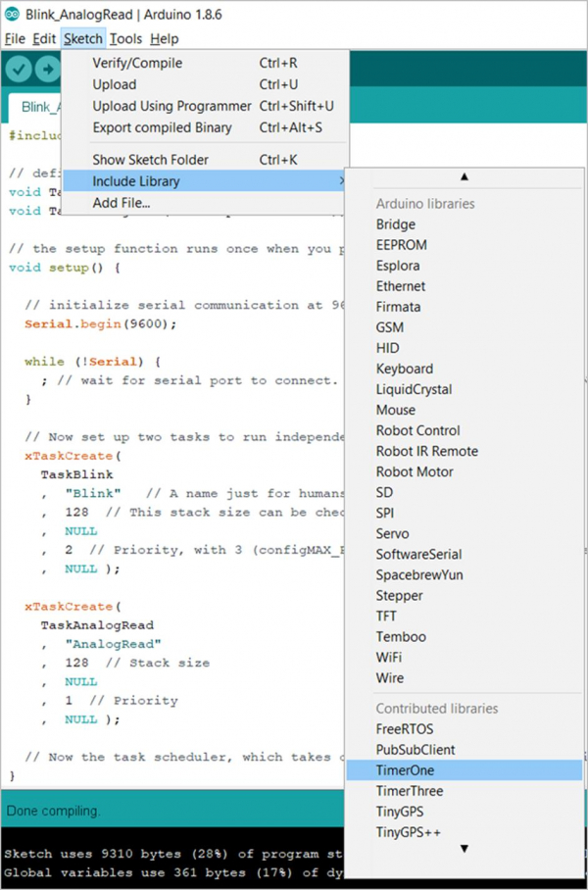Open the File menu
The width and height of the screenshot is (588, 890).
tap(15, 39)
